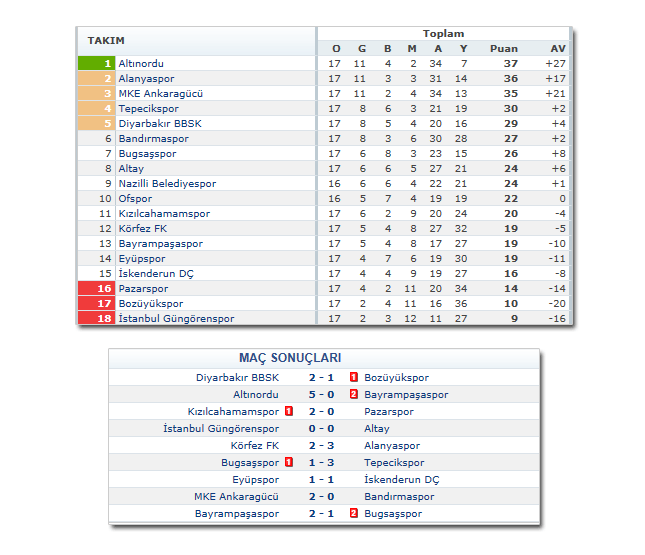Open the 5 - 0 Altınordu match score
Viewport: 645px width, 555px height.
(322, 394)
